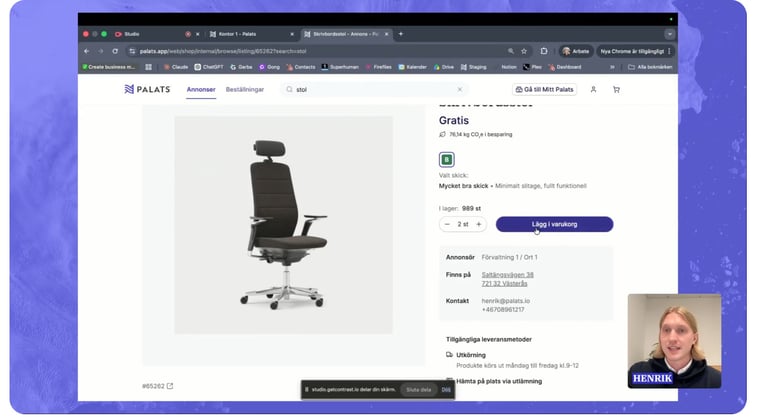
Task: Click the search magnifier icon before 'stol'
Action: (289, 90)
